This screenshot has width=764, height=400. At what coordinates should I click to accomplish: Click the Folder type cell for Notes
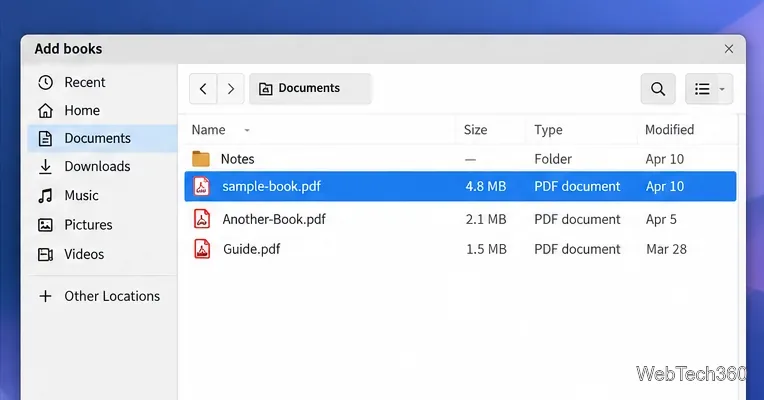click(x=553, y=159)
